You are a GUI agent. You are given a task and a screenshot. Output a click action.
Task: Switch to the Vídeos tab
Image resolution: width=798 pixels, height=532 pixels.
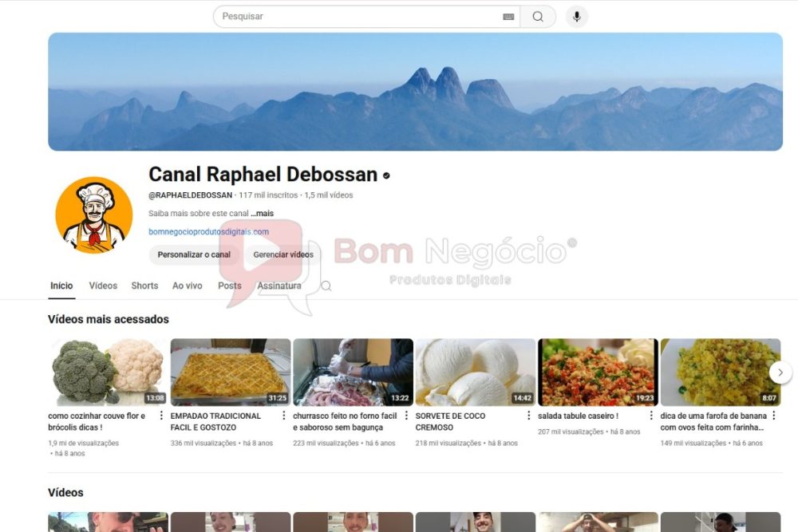point(103,286)
